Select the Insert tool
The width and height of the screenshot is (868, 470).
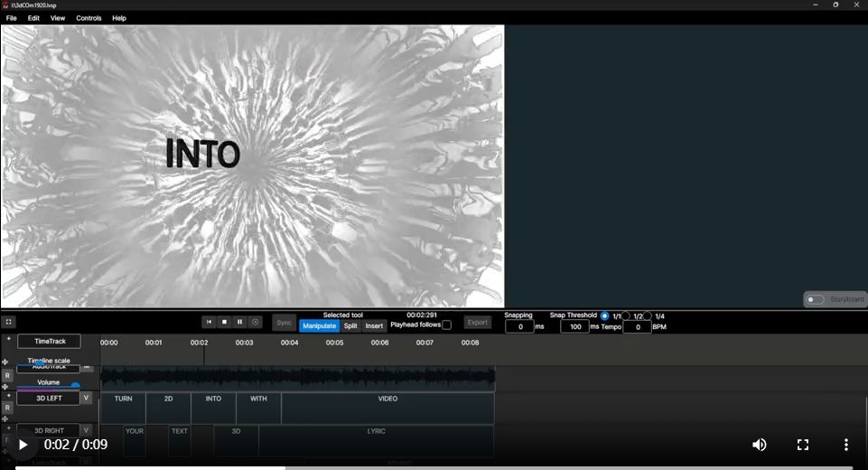(374, 326)
